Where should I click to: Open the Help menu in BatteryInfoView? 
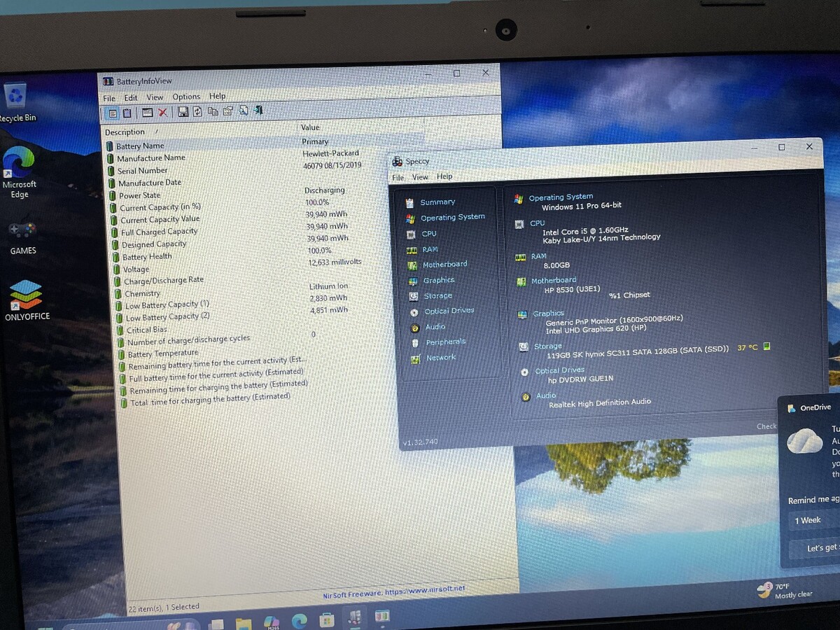(218, 97)
